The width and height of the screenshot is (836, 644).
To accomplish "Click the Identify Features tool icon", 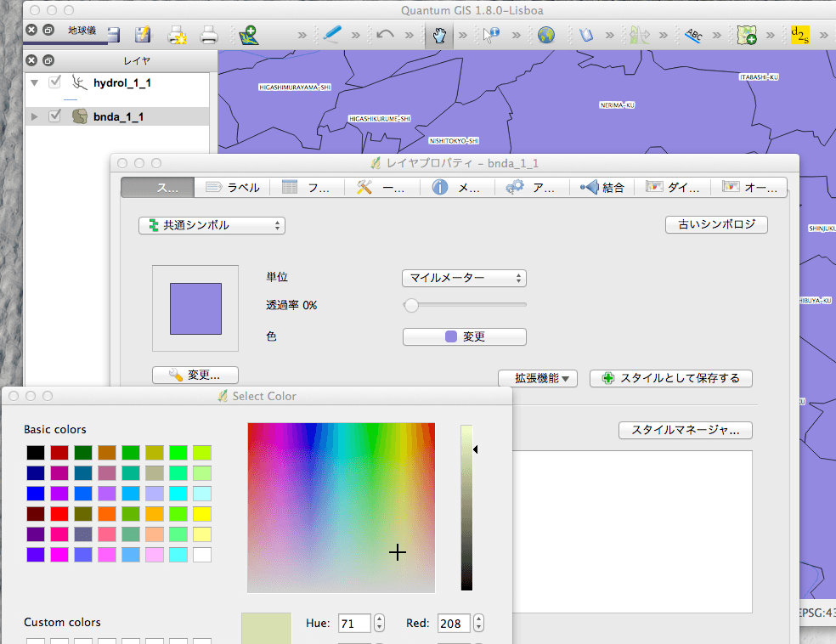I will tap(492, 35).
